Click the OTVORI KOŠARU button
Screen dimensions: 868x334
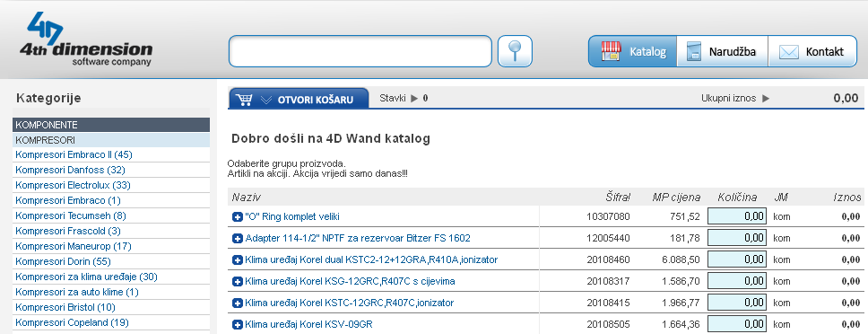(x=299, y=99)
